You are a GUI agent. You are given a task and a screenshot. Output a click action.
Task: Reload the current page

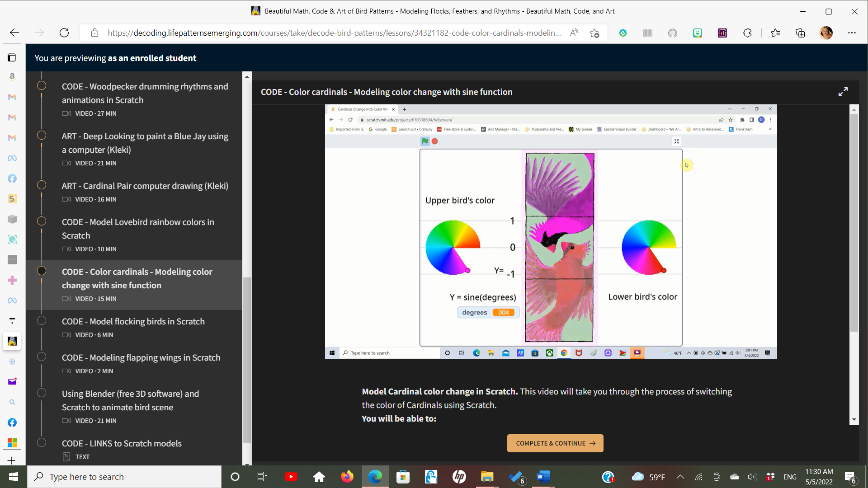click(64, 33)
